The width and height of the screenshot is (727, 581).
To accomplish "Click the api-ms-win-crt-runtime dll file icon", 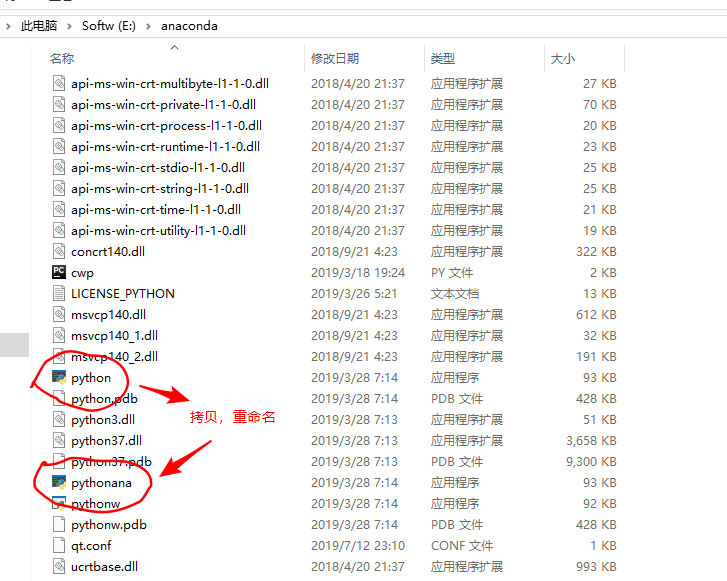I will [x=59, y=147].
